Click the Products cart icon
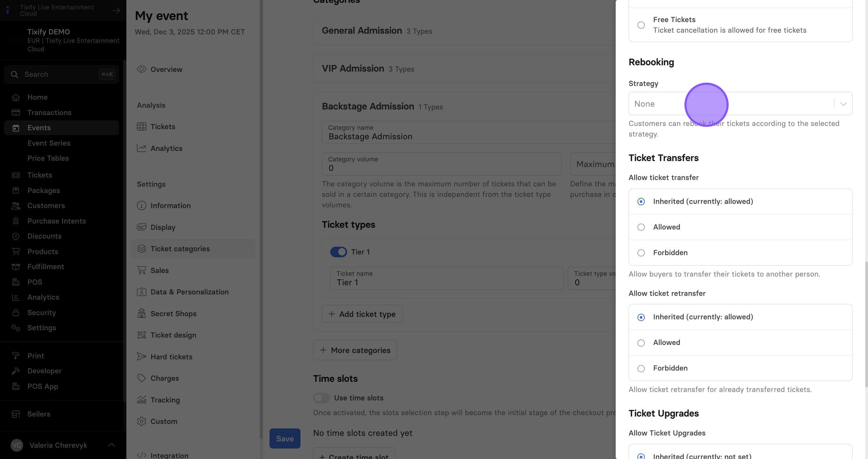The width and height of the screenshot is (868, 459). [16, 252]
